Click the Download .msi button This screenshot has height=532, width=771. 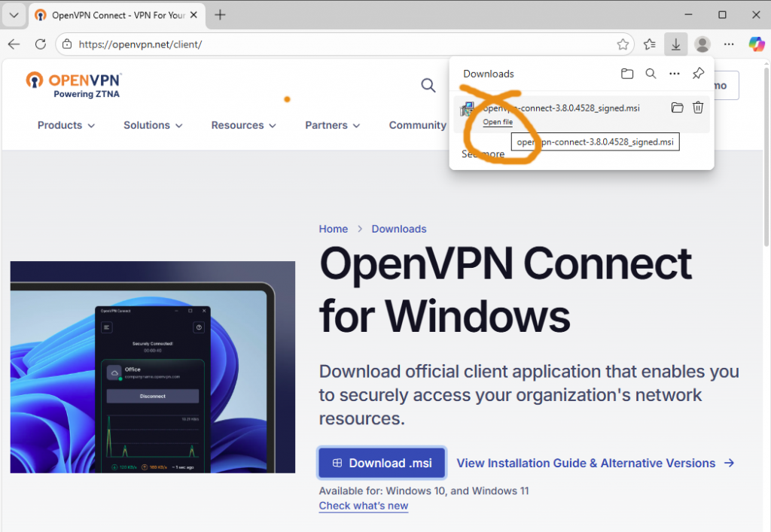pos(382,463)
